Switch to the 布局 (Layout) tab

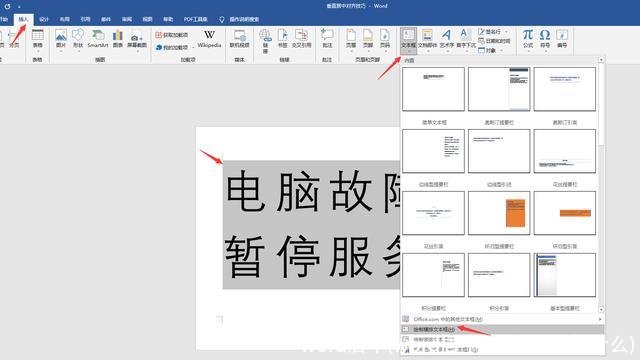pyautogui.click(x=64, y=19)
